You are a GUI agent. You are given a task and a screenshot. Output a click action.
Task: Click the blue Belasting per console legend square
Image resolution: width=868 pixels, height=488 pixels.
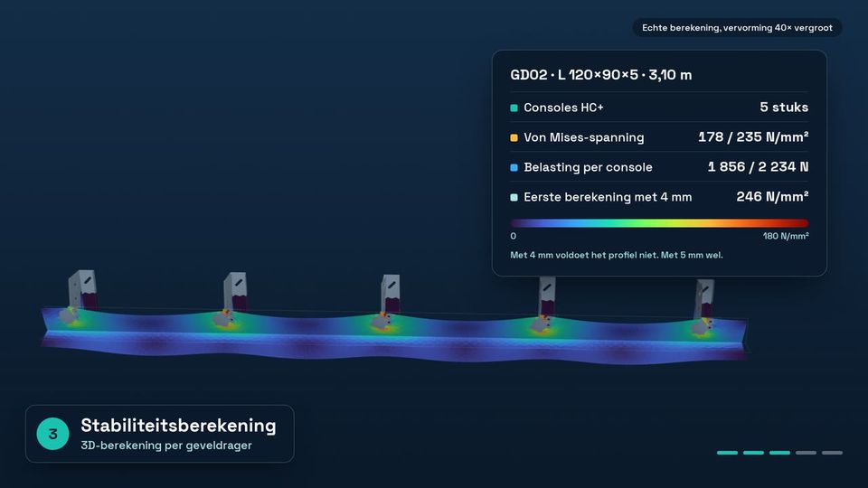tap(514, 168)
